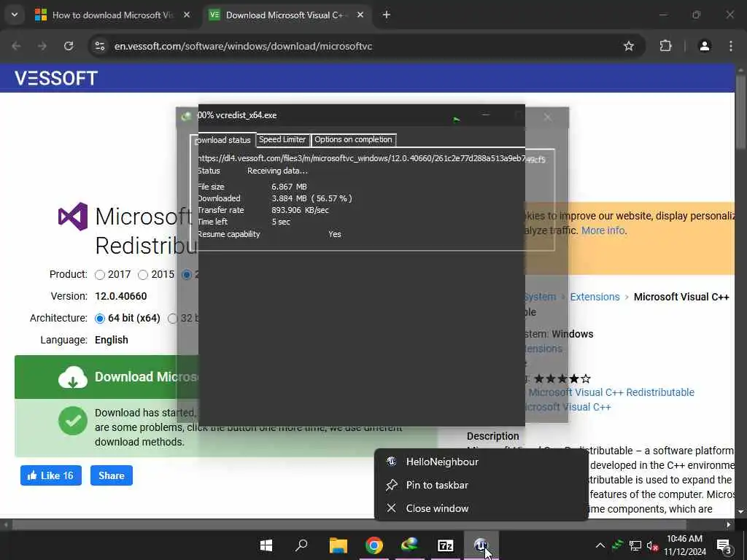The height and width of the screenshot is (560, 747).
Task: Click the Facebook Share button
Action: point(112,475)
